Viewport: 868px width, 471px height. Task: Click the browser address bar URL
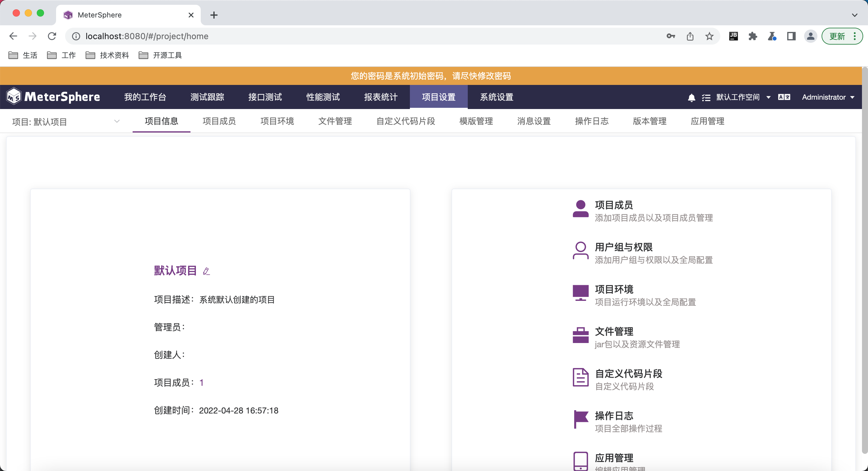coord(147,36)
